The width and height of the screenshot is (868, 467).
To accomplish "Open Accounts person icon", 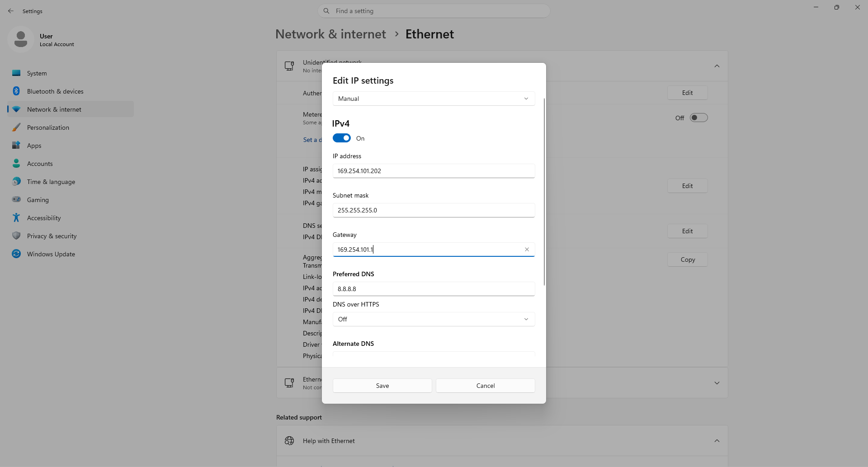I will [x=16, y=163].
